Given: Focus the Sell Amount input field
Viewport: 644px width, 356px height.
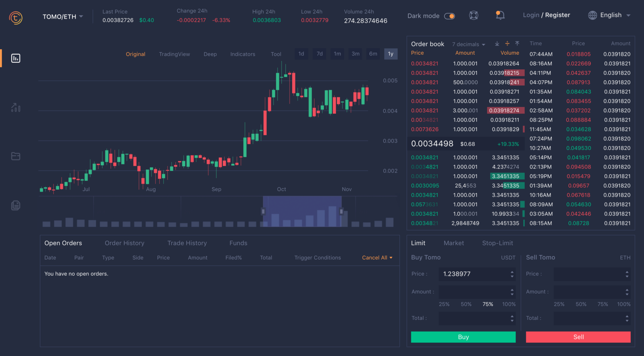Looking at the screenshot, I should point(592,292).
